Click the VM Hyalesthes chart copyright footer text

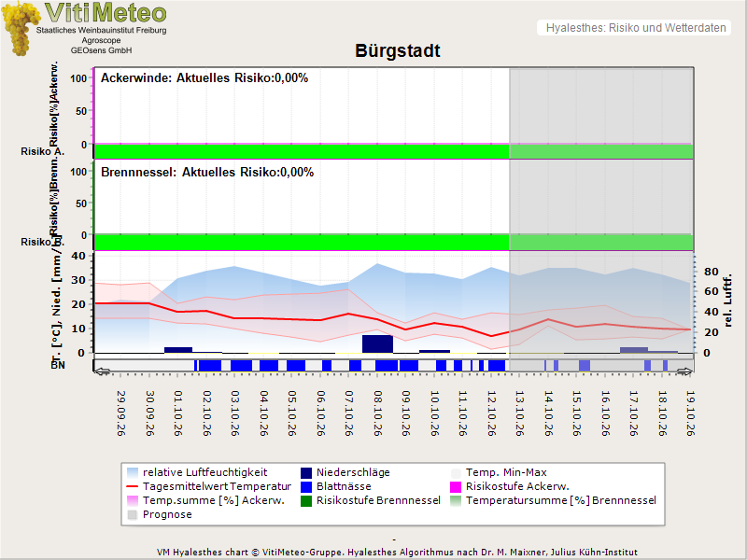point(398,553)
